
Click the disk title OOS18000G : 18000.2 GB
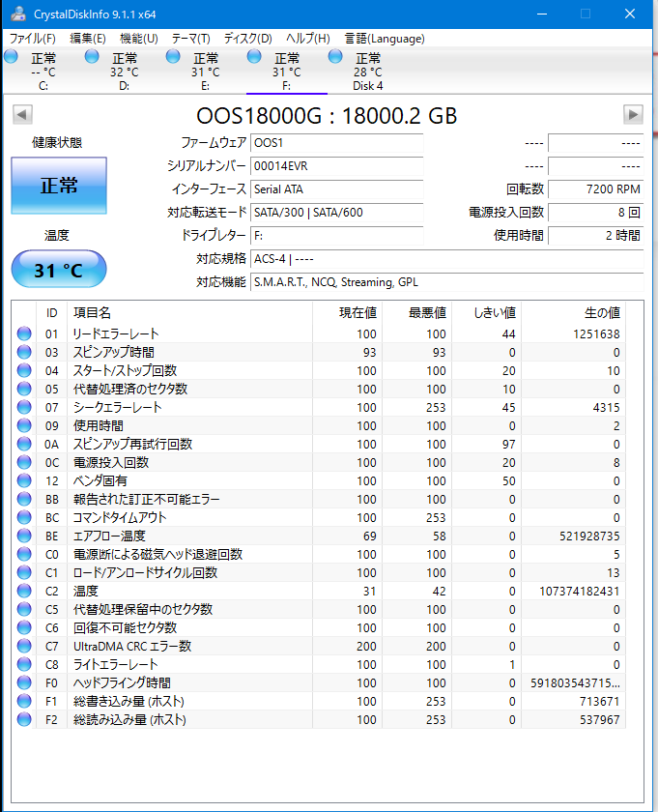327,115
